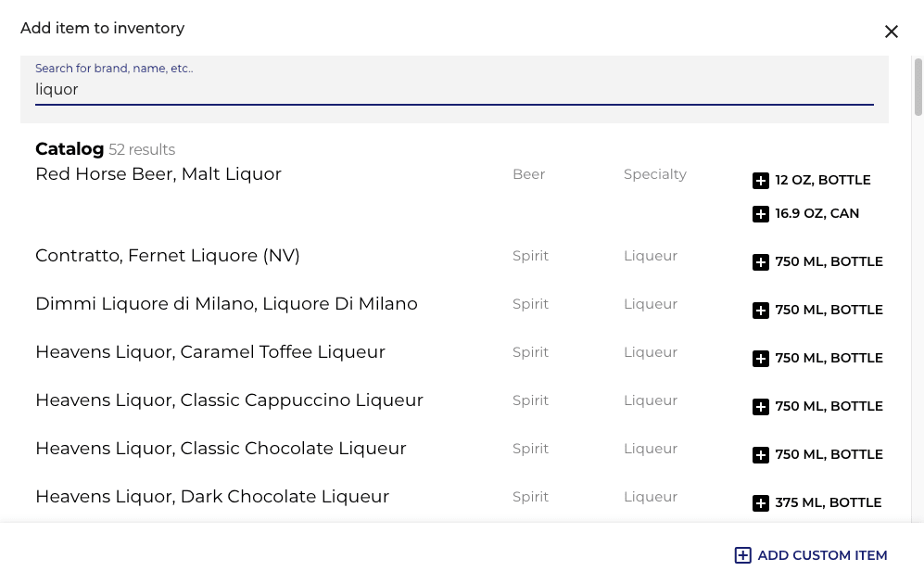The width and height of the screenshot is (924, 584).
Task: Add Red Horse Beer 16.9 OZ can
Action: coord(805,214)
